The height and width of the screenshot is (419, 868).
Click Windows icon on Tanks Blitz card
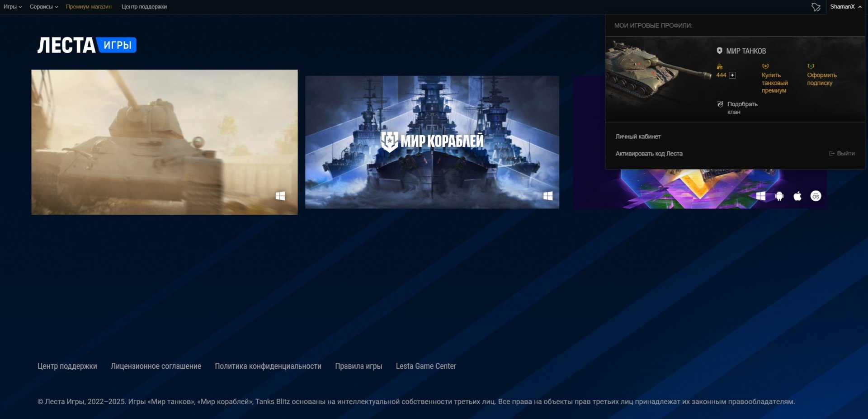tap(761, 196)
